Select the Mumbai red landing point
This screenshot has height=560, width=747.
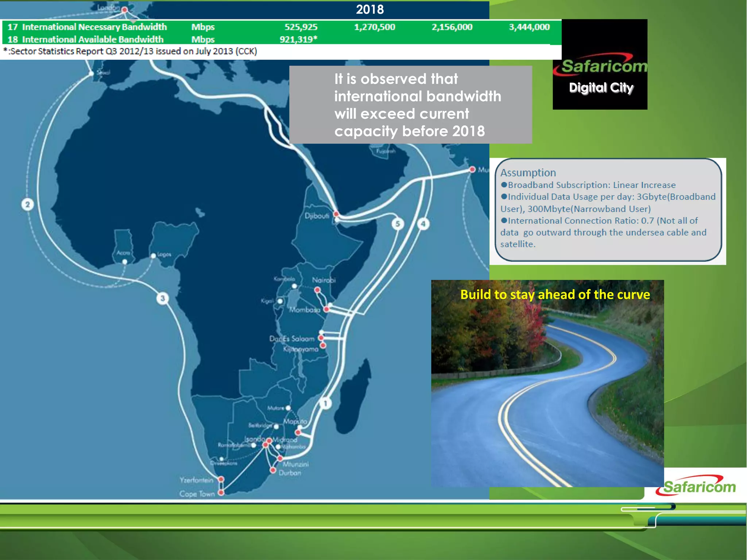click(472, 170)
